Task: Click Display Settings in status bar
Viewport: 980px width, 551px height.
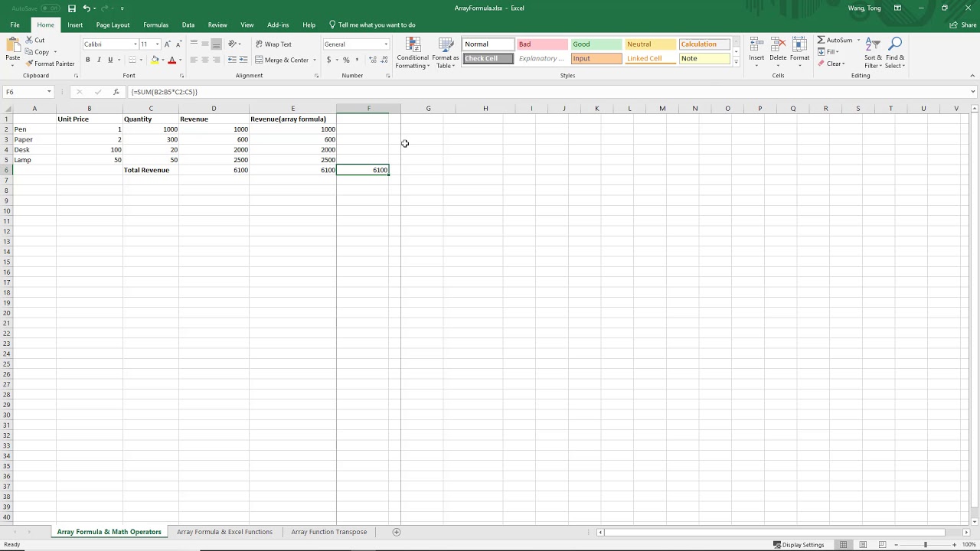Action: 799,545
